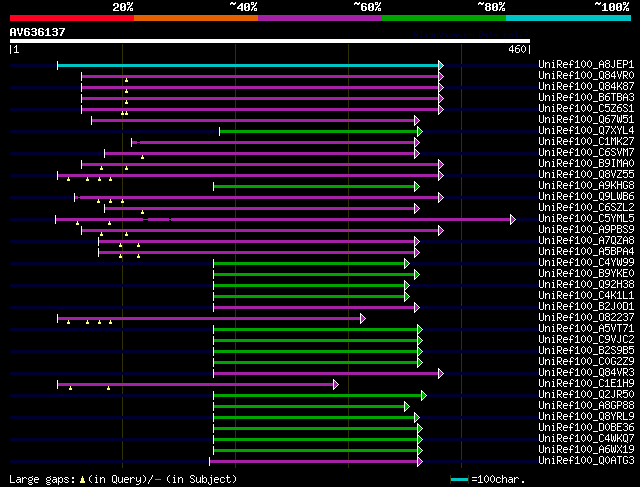Viewport: 640px width, 487px height.
Task: Click the UniRef100_A9KHG8 label
Action: point(586,186)
